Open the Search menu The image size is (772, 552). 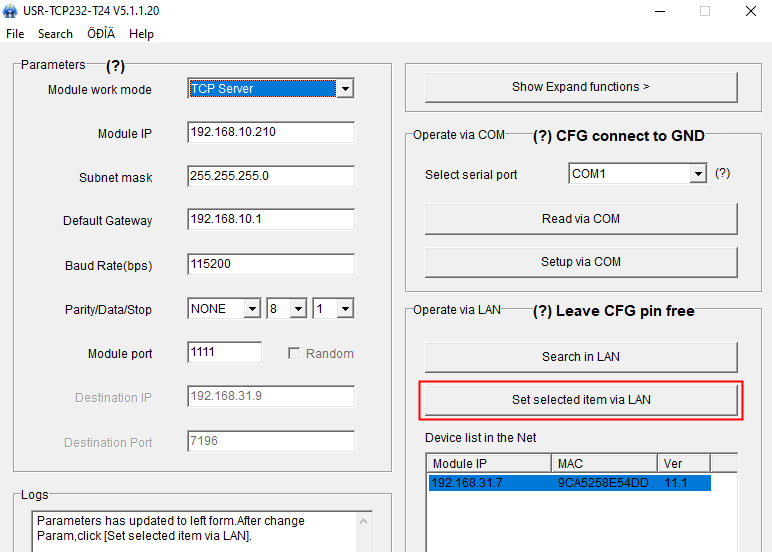coord(55,33)
